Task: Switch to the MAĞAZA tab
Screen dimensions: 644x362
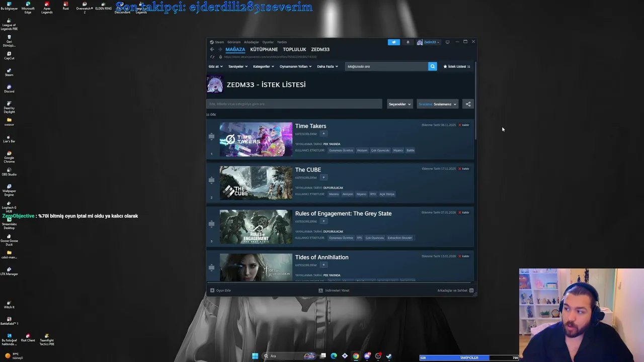Action: pyautogui.click(x=235, y=49)
